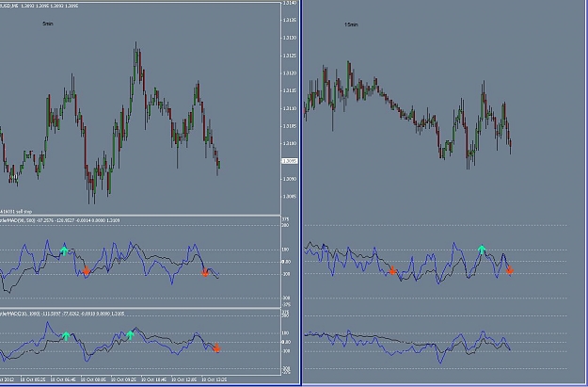The image size is (588, 387).
Task: Click the "10 Oct 13:25" time axis label
Action: click(x=215, y=379)
